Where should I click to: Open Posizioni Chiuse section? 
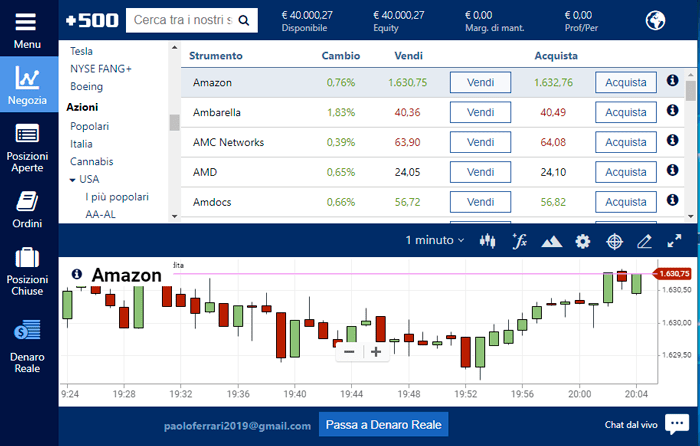(x=27, y=271)
